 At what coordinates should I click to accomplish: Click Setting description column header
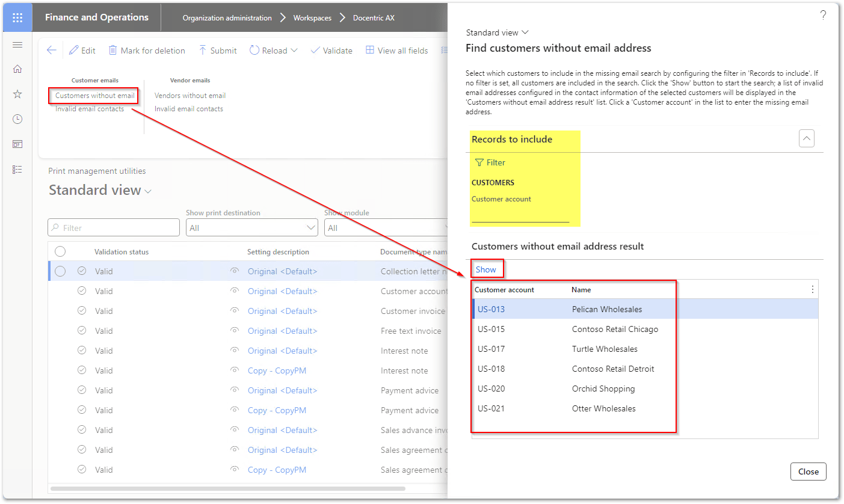click(x=278, y=252)
